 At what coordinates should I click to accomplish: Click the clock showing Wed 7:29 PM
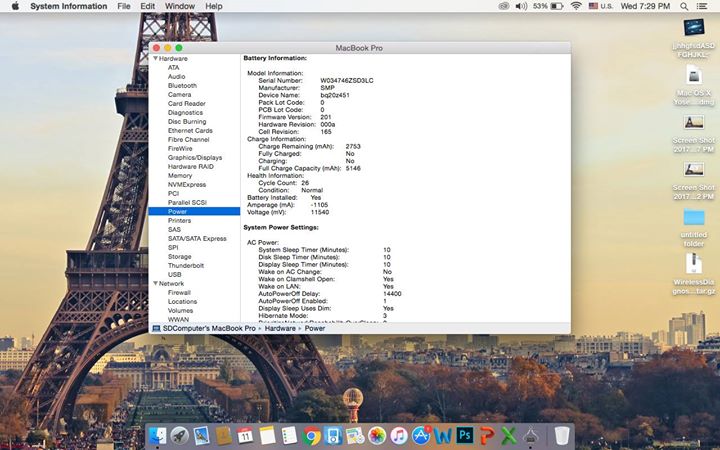(645, 6)
